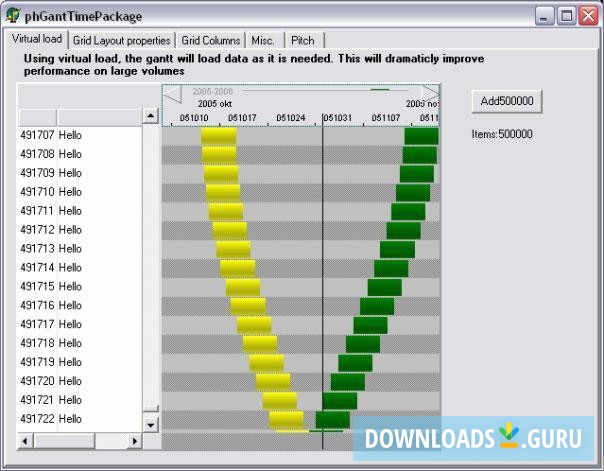Click the 2005 okt month label

click(215, 104)
